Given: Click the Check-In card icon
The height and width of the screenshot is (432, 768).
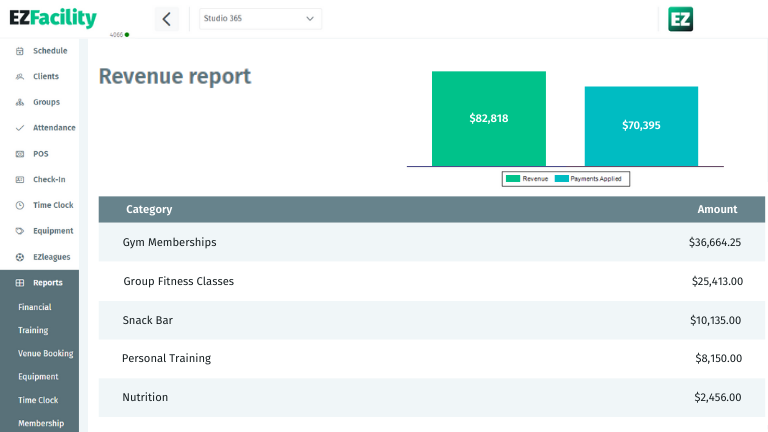Looking at the screenshot, I should coord(20,180).
